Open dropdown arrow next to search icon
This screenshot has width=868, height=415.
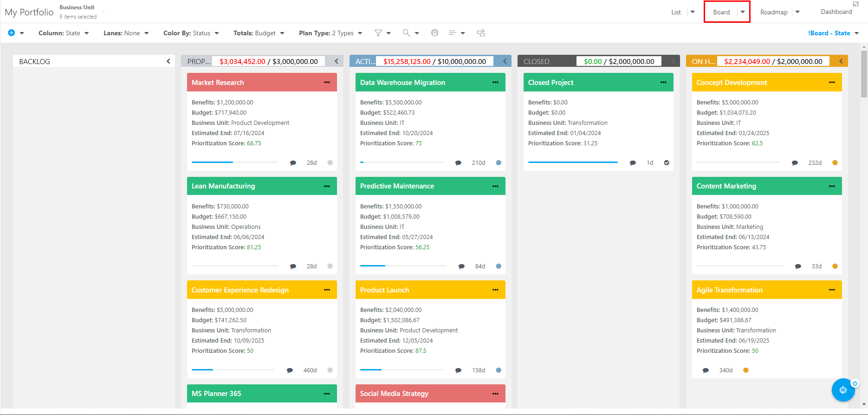pos(417,33)
